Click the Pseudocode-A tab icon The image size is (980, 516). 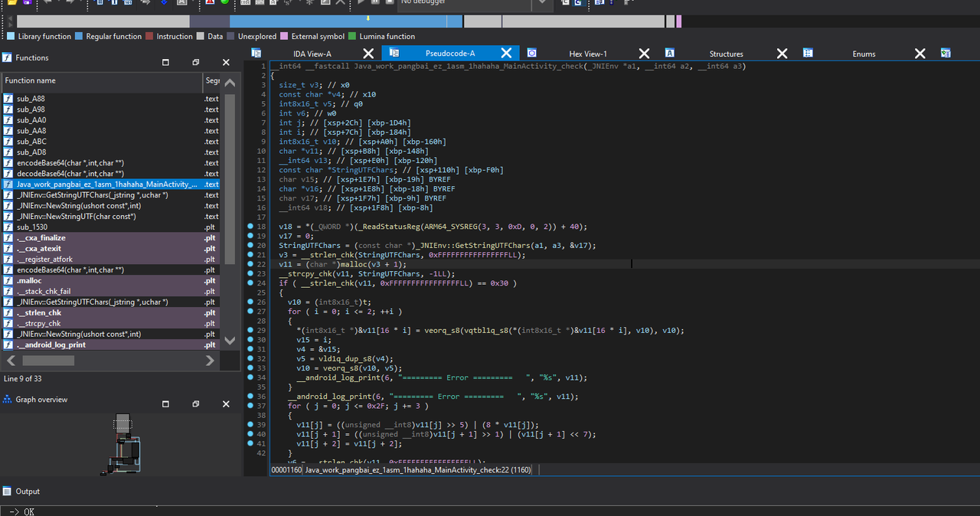(x=394, y=53)
